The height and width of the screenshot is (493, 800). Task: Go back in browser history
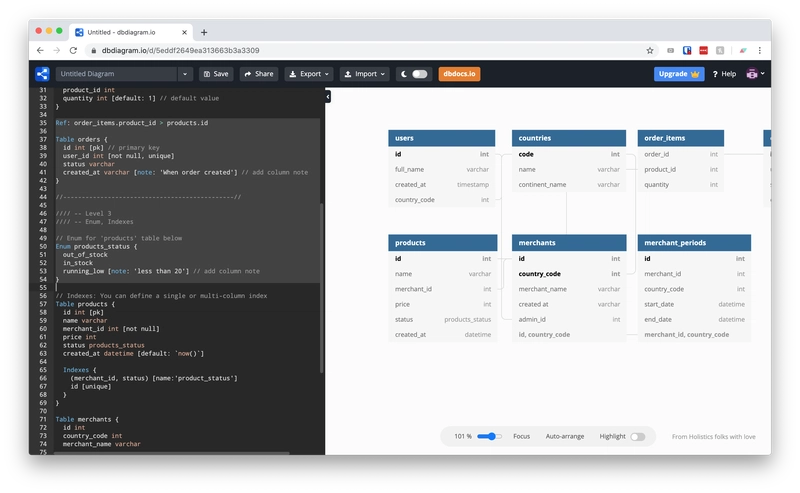coord(40,51)
